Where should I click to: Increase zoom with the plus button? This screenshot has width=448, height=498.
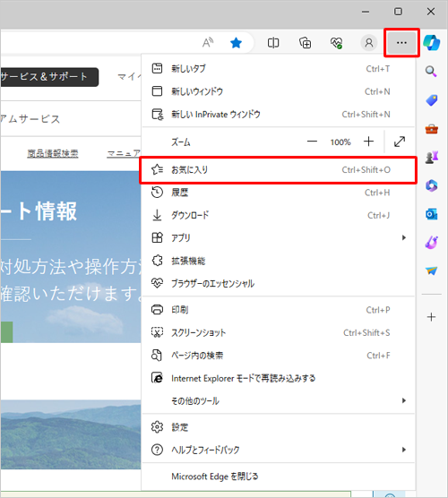pos(368,142)
